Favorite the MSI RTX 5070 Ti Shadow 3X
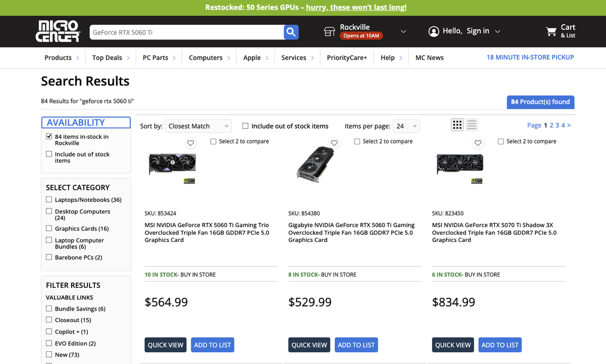 click(x=478, y=143)
